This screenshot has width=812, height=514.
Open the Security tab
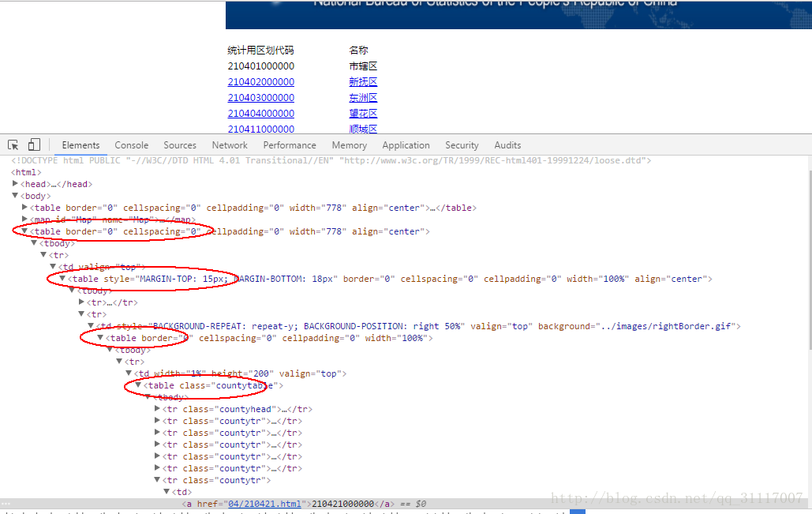462,145
